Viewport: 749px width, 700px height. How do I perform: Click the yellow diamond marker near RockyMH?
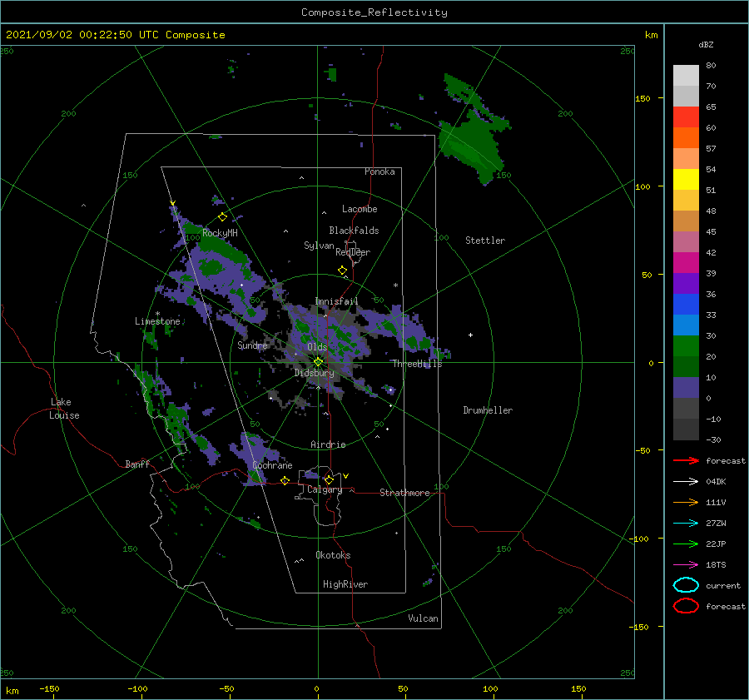[x=222, y=217]
